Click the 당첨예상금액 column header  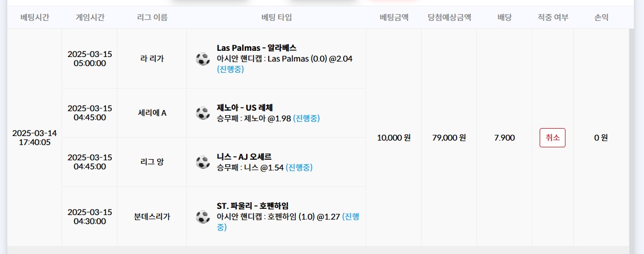449,17
